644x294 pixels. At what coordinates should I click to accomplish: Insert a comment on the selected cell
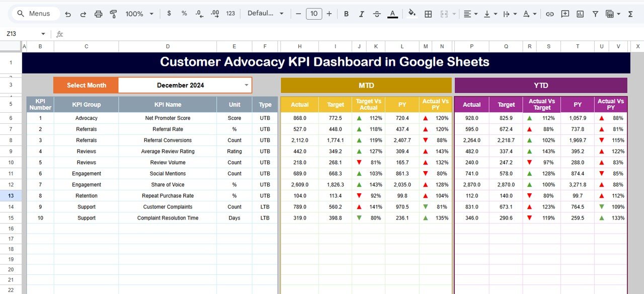pos(565,14)
